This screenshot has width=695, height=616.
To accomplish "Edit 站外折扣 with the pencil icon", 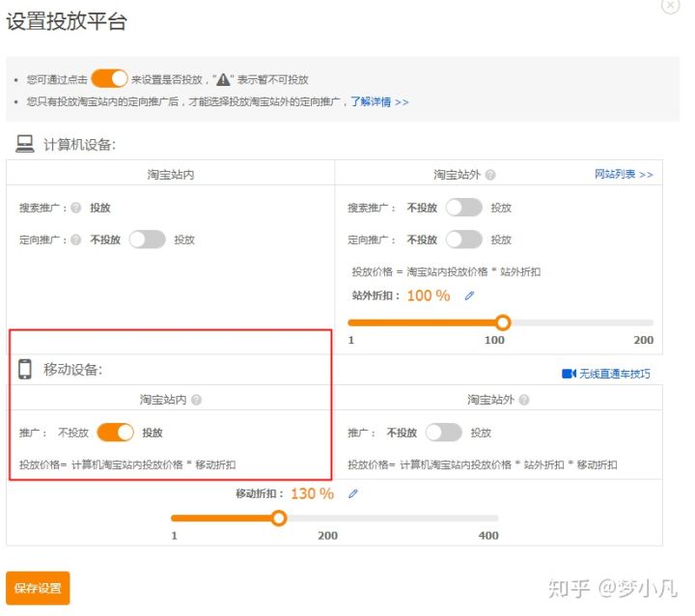I will (469, 296).
